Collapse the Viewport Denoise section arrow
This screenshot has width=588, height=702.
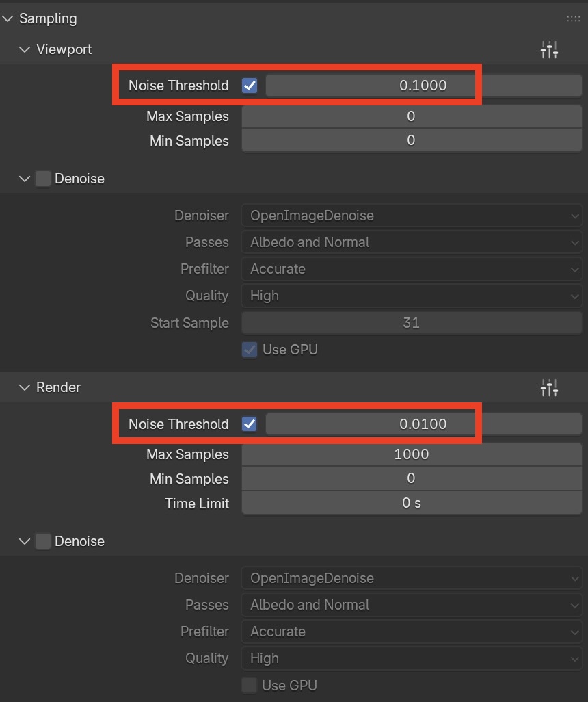tap(25, 179)
